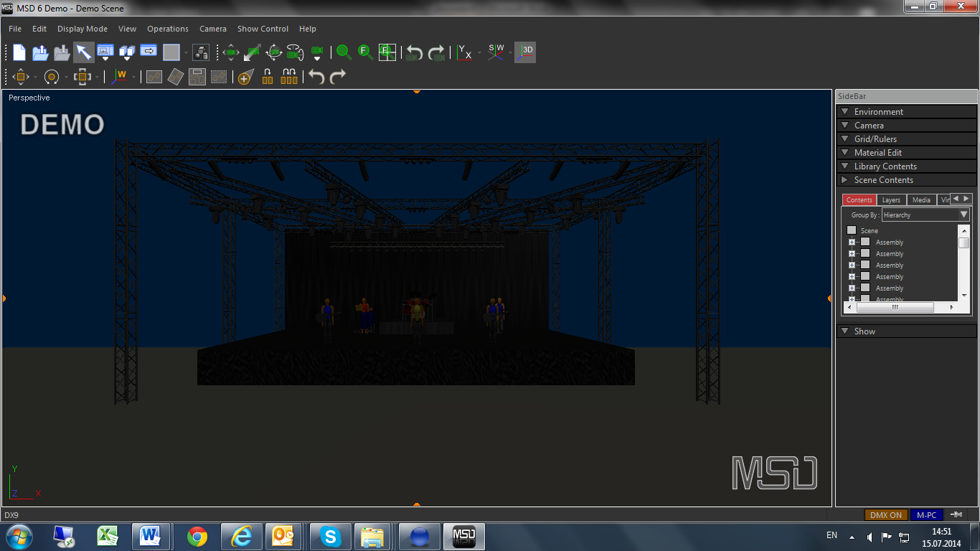The height and width of the screenshot is (551, 980).
Task: Switch to the Layers tab
Action: pyautogui.click(x=891, y=200)
